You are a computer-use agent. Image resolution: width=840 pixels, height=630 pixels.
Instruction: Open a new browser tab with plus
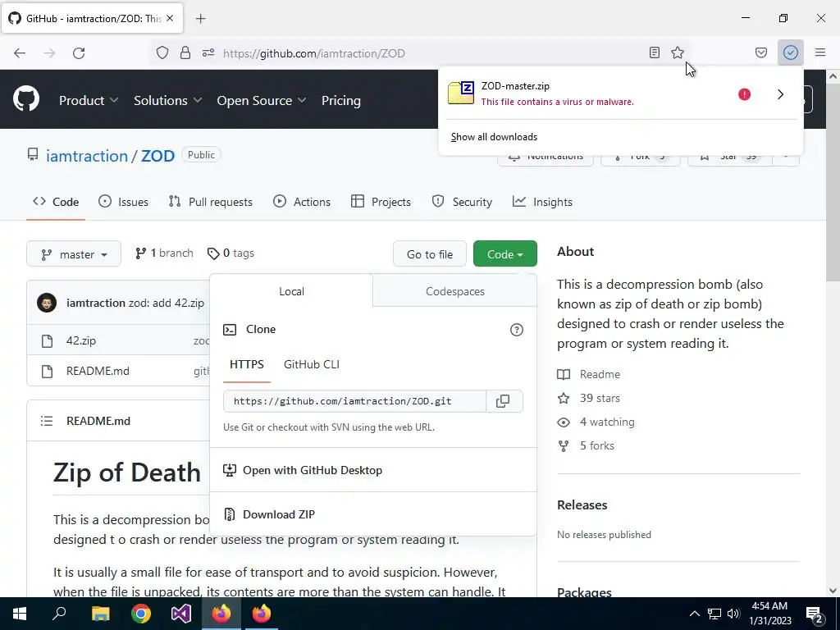click(200, 19)
